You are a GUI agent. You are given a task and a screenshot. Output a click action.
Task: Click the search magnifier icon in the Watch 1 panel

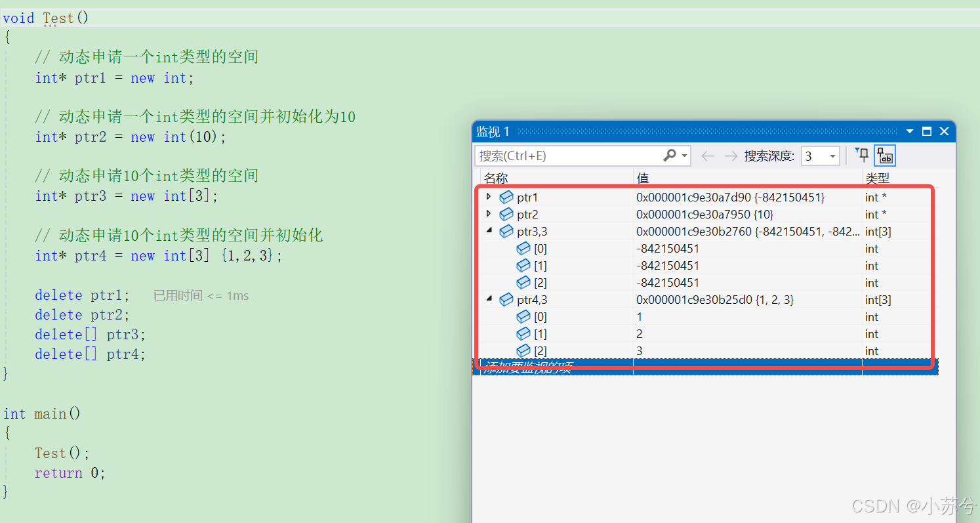click(x=669, y=156)
